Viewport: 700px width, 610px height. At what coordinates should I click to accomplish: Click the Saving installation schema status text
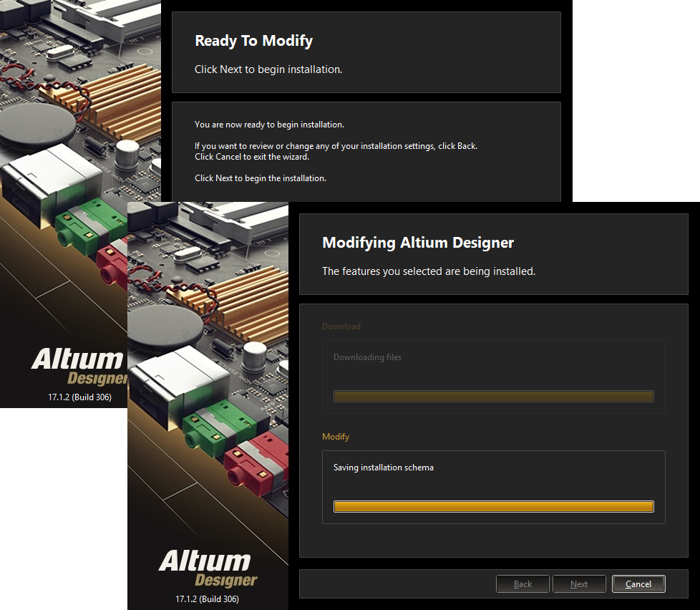click(384, 468)
